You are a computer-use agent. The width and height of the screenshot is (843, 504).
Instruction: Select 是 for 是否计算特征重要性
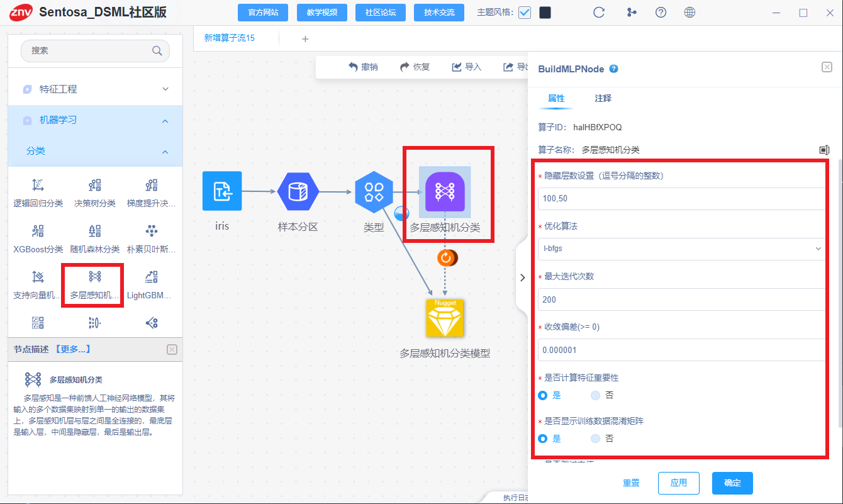543,396
